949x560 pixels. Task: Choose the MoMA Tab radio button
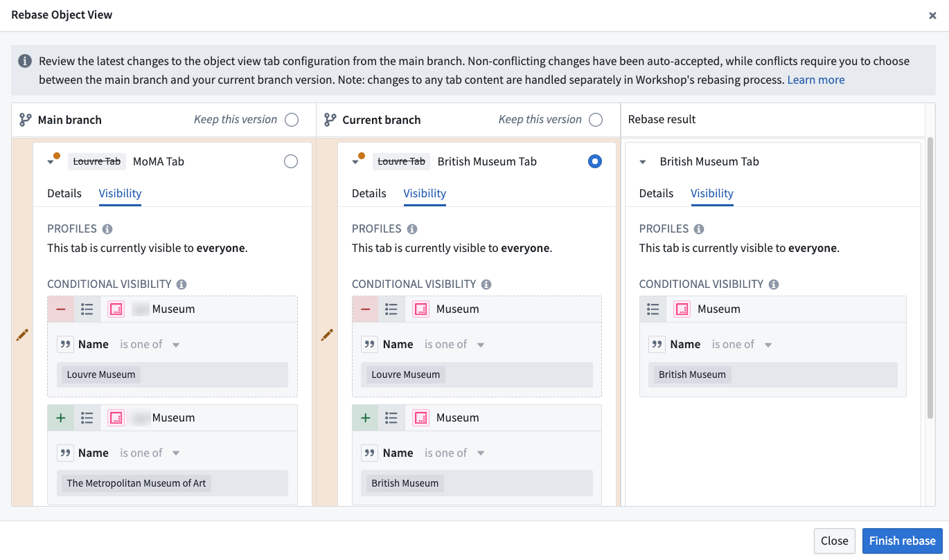[x=291, y=161]
